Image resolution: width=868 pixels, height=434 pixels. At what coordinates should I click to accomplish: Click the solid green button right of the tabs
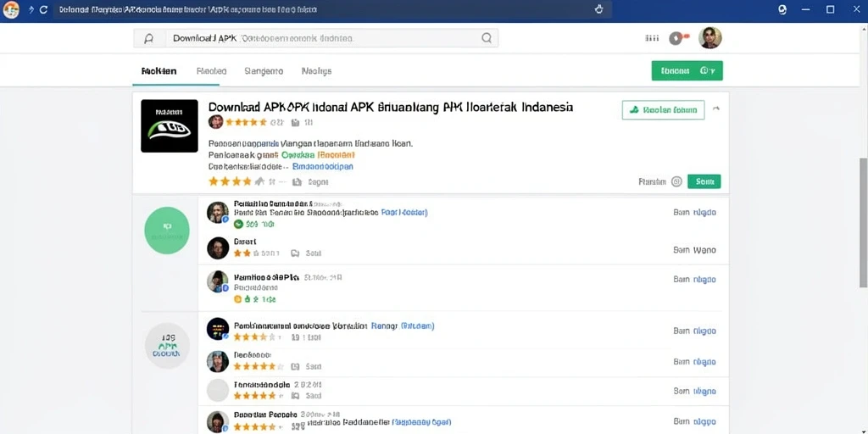(687, 71)
